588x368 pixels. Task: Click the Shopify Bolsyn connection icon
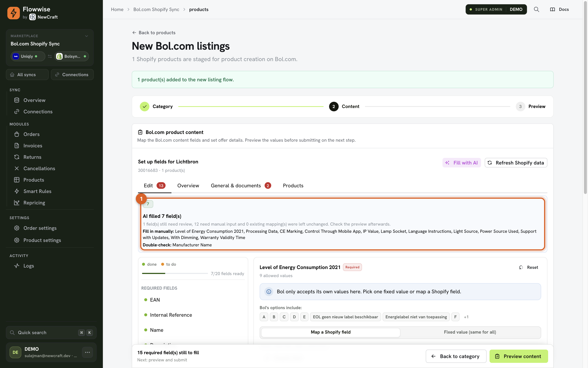click(x=59, y=56)
